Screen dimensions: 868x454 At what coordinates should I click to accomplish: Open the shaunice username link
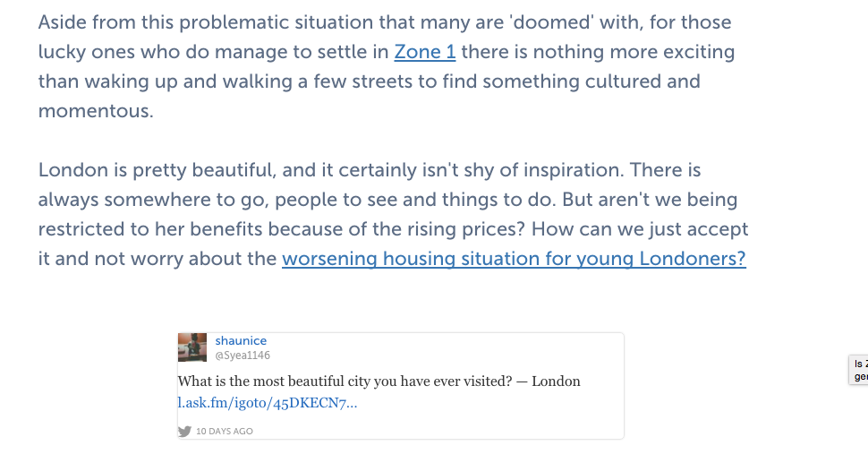pyautogui.click(x=241, y=340)
